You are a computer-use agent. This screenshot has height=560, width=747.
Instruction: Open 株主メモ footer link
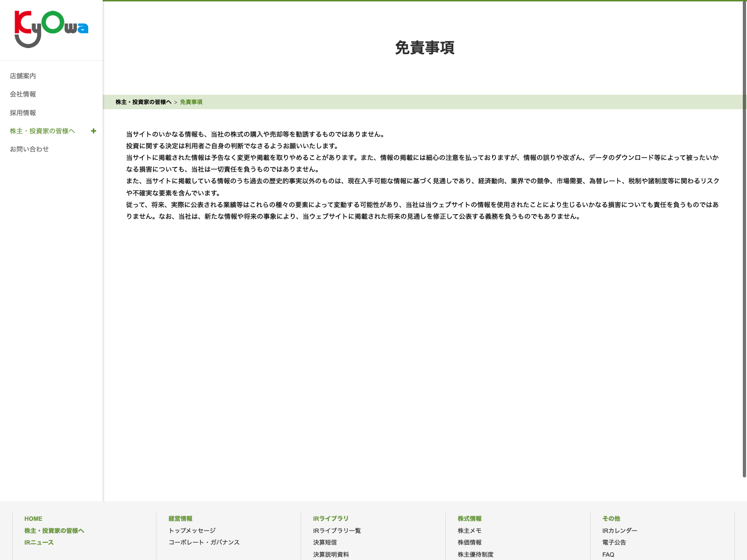(469, 531)
